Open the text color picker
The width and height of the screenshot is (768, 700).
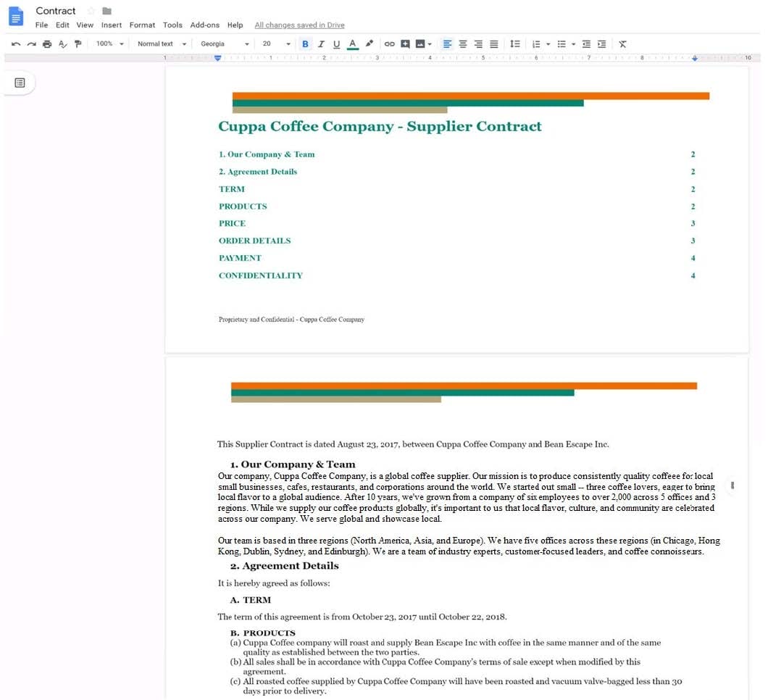[353, 44]
